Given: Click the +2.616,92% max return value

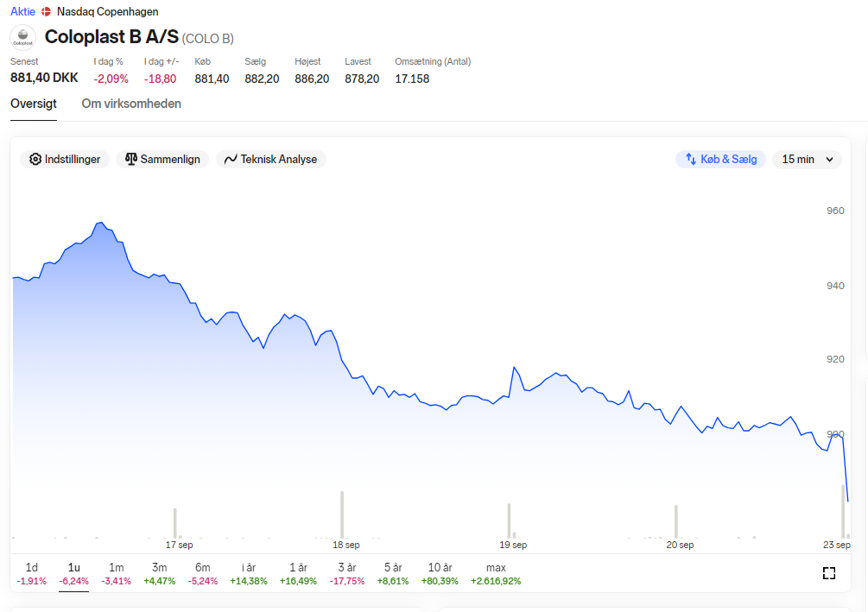Looking at the screenshot, I should coord(496,581).
